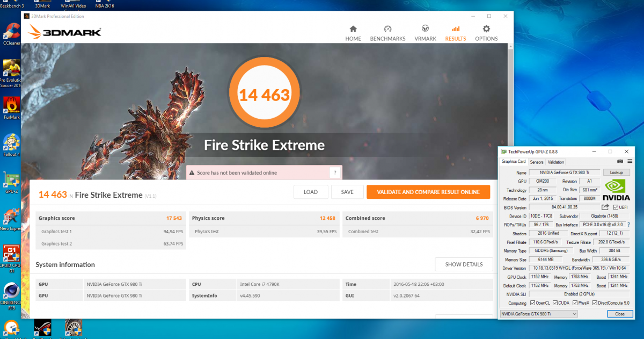This screenshot has width=644, height=339.
Task: Select the Graphics Card tab in GPU-Z
Action: (514, 161)
